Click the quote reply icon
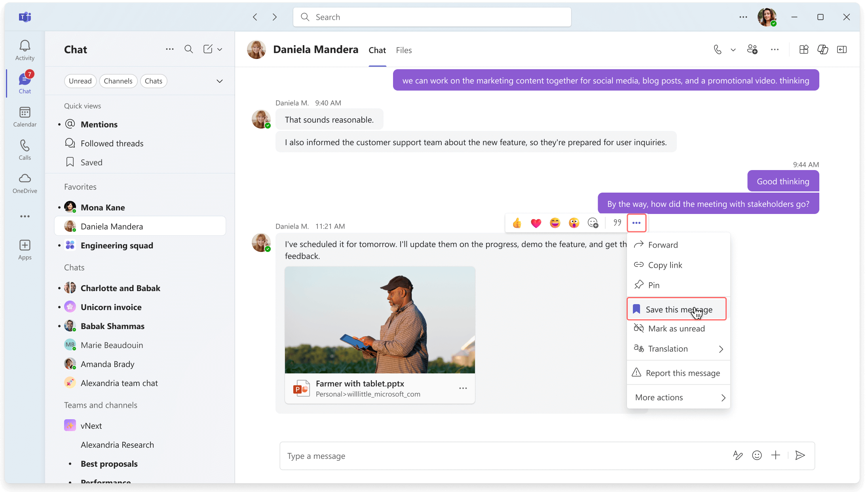The image size is (868, 492). pyautogui.click(x=617, y=223)
